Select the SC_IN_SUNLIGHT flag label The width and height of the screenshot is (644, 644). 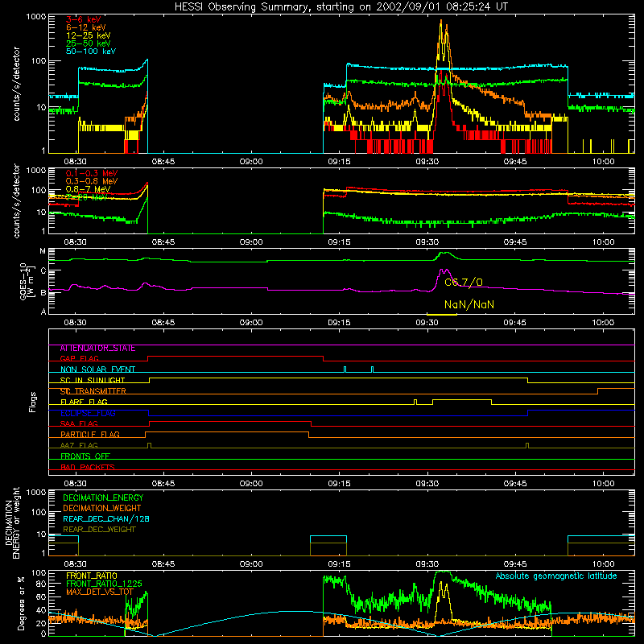(x=93, y=380)
